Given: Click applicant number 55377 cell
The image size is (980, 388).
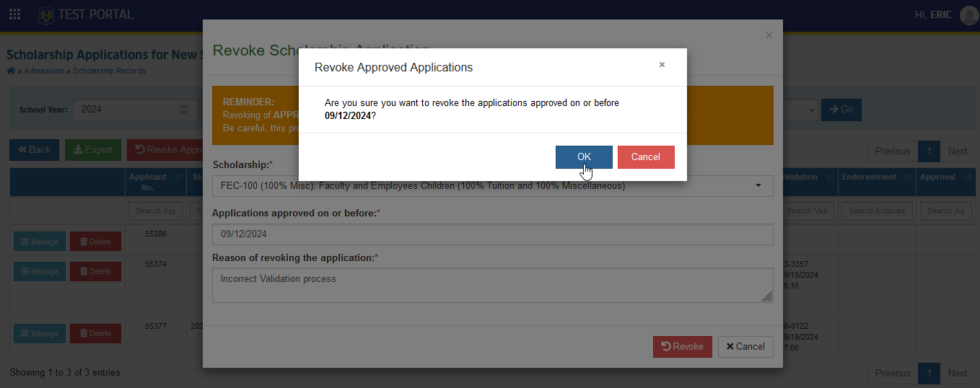Looking at the screenshot, I should [x=156, y=327].
